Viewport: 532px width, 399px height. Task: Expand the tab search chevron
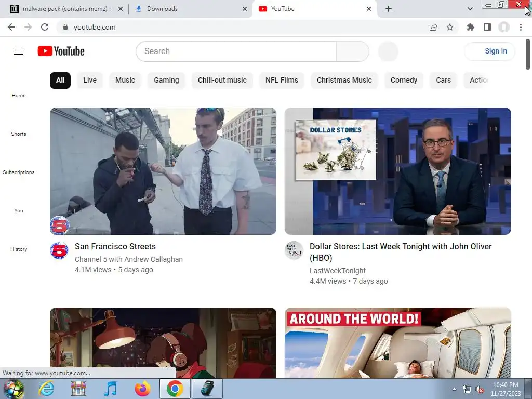pyautogui.click(x=470, y=9)
